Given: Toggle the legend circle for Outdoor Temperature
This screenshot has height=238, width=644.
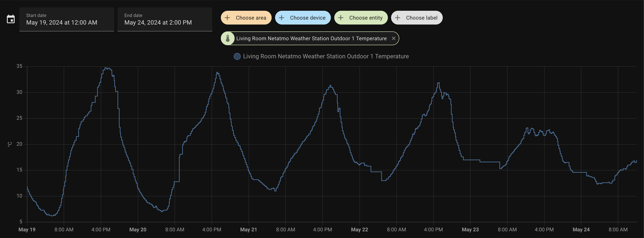Looking at the screenshot, I should tap(237, 56).
